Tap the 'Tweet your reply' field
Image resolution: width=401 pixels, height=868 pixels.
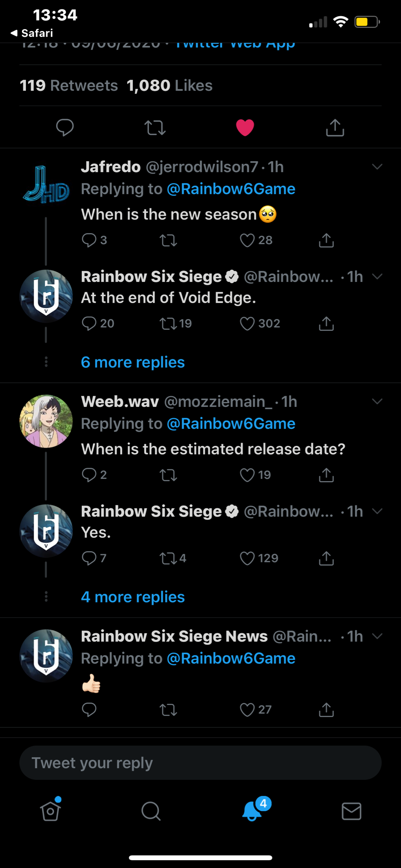click(x=200, y=763)
